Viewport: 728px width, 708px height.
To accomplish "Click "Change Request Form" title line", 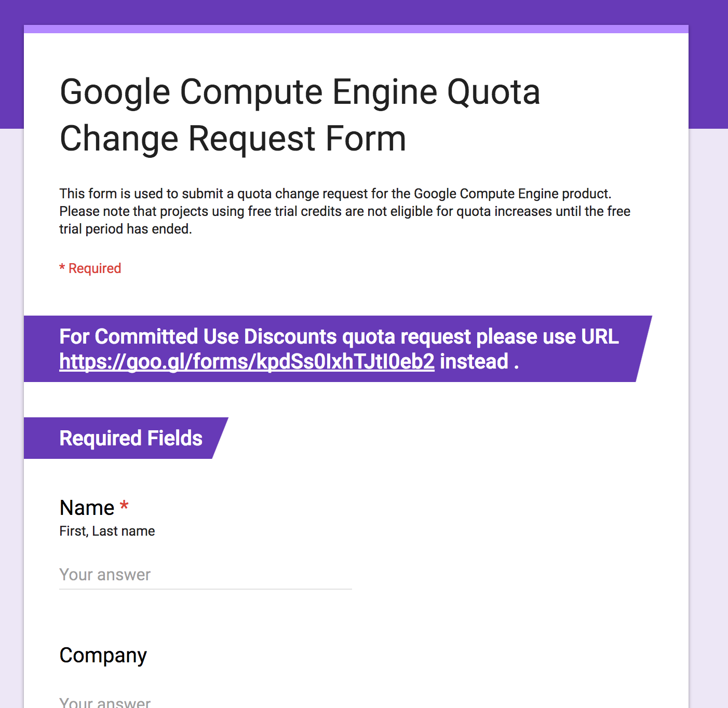I will coord(233,139).
